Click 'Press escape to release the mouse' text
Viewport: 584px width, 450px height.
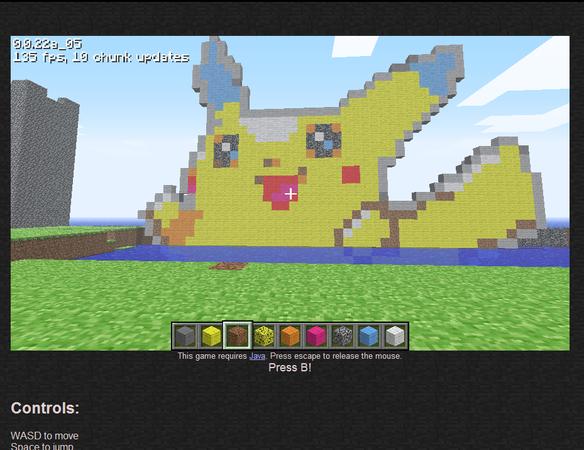[x=336, y=356]
